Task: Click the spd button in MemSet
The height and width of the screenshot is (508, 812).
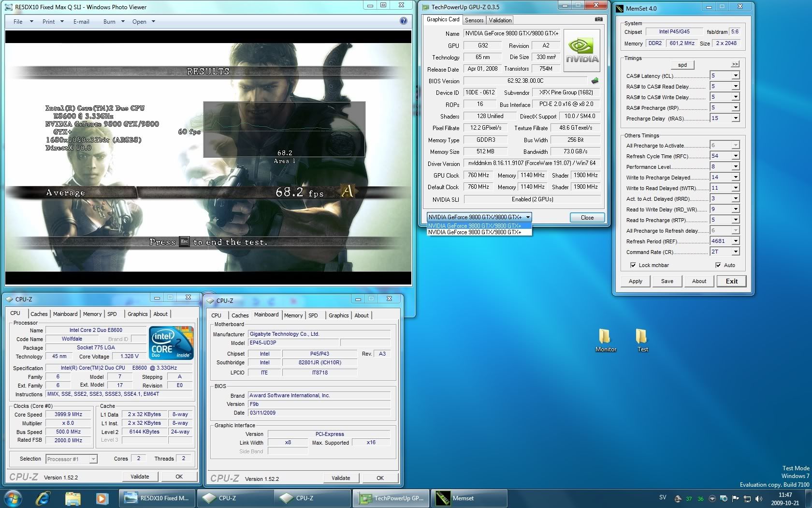Action: point(682,65)
